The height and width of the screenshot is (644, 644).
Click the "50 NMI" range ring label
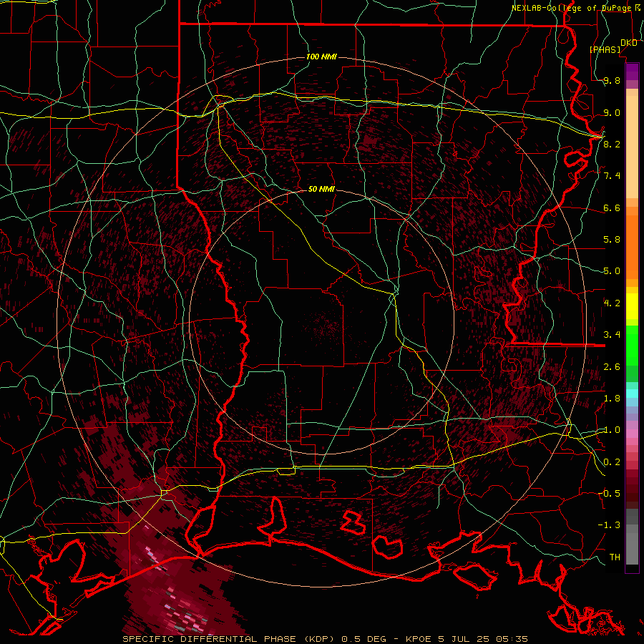pos(321,190)
